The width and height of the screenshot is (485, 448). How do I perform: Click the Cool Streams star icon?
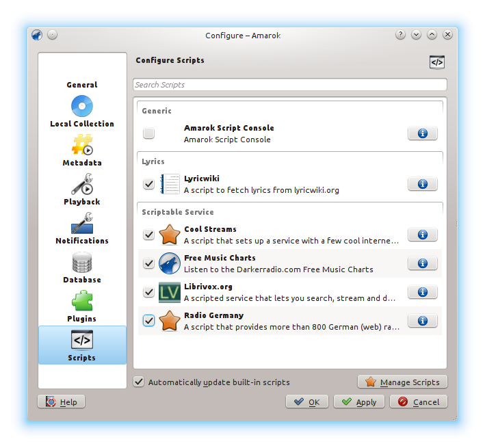coord(170,235)
